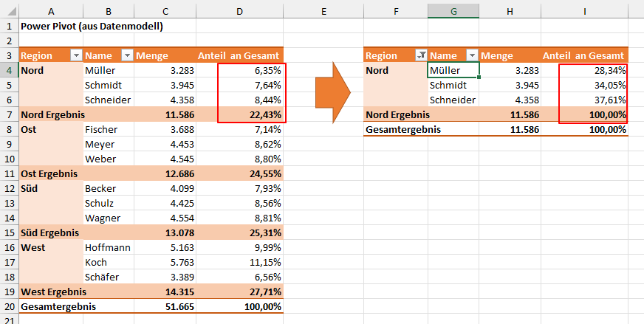Select row header 7
This screenshot has width=644, height=324.
tap(10, 114)
